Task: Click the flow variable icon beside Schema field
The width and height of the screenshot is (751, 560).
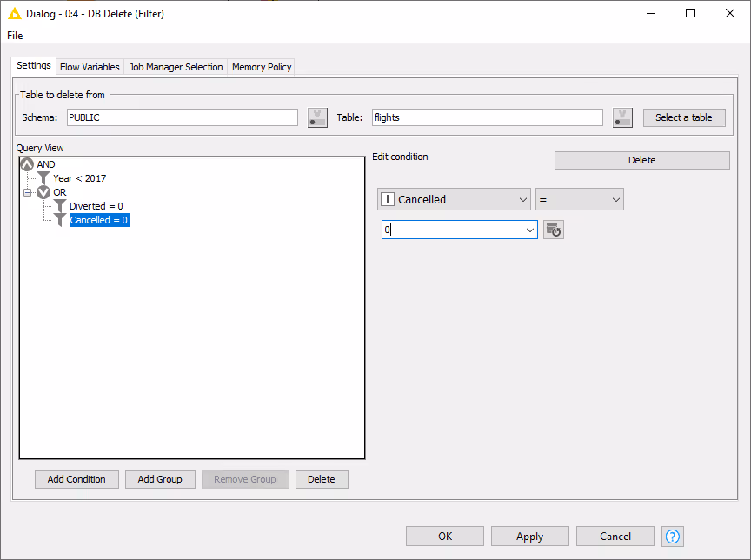Action: click(317, 117)
